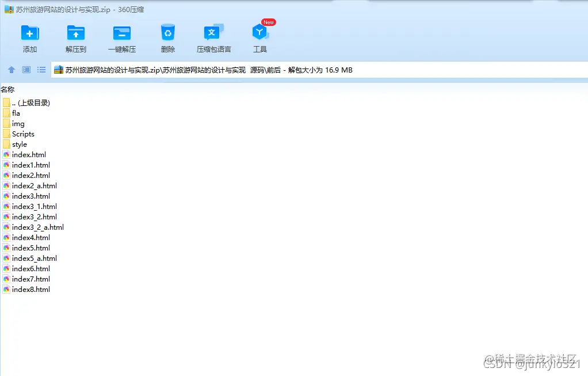Click the 解压到 (Extract to) icon
588x376 pixels.
click(x=76, y=33)
